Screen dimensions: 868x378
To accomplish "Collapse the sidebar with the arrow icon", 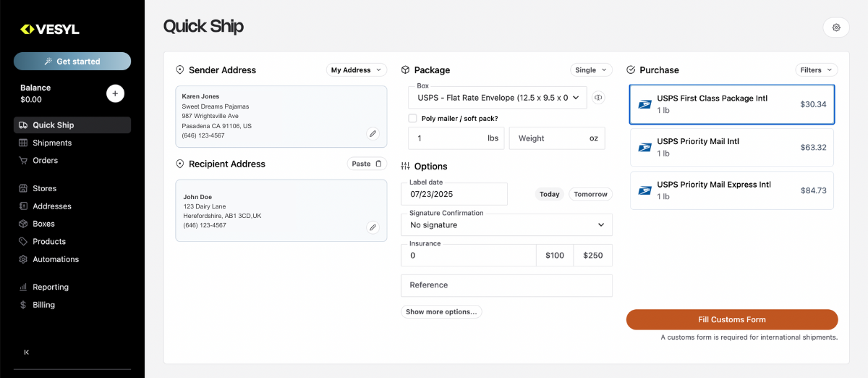I will point(27,352).
